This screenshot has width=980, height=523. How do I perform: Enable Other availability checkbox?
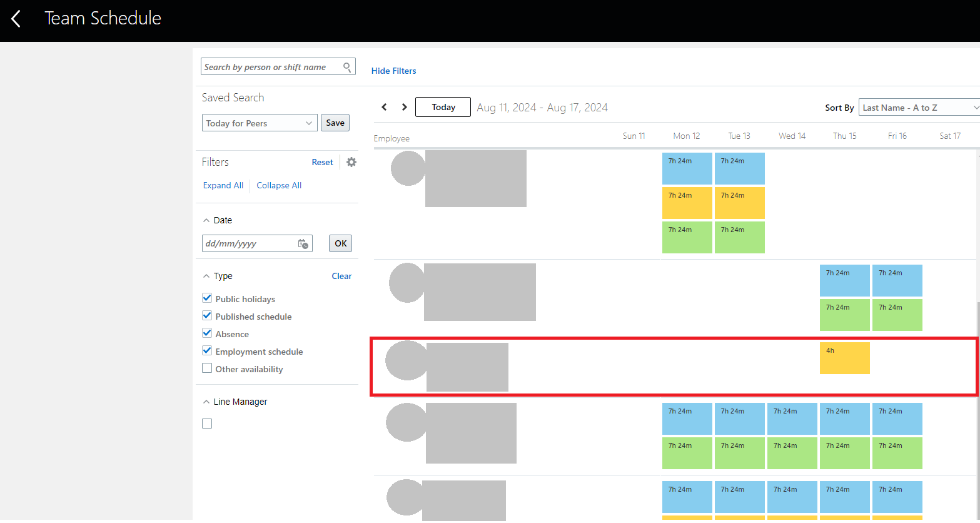pos(207,368)
